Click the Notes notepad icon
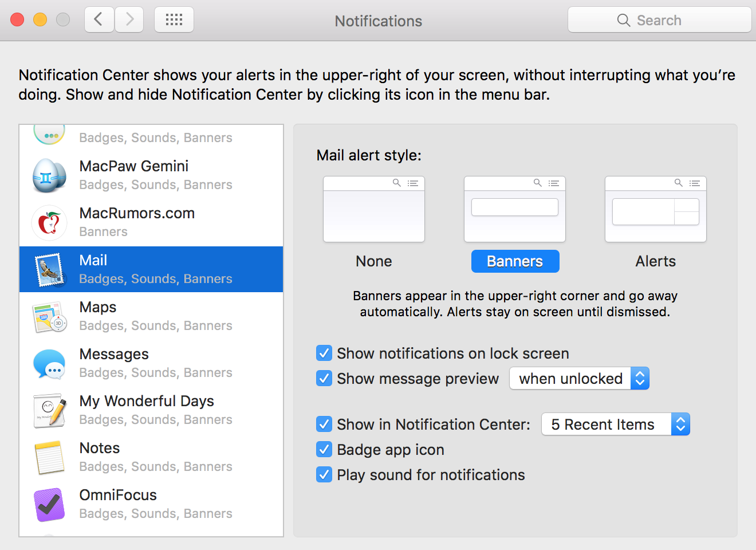The height and width of the screenshot is (550, 756). 50,457
